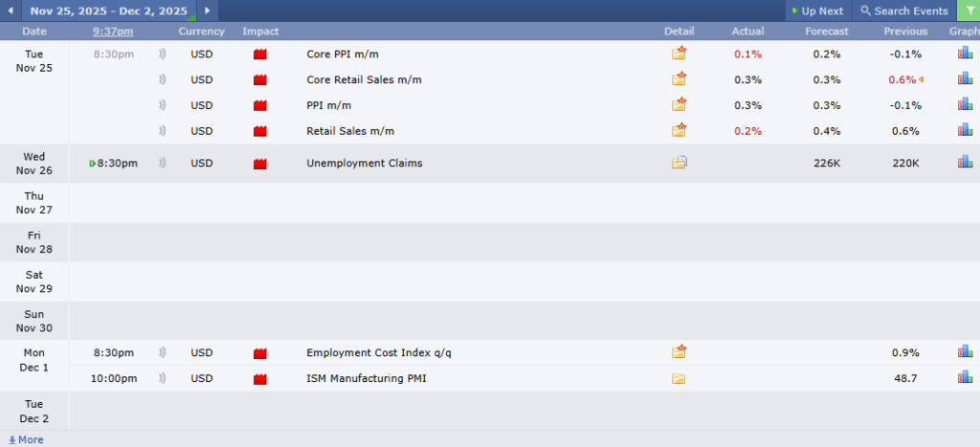980x447 pixels.
Task: Click the Up Next button
Action: pyautogui.click(x=817, y=11)
